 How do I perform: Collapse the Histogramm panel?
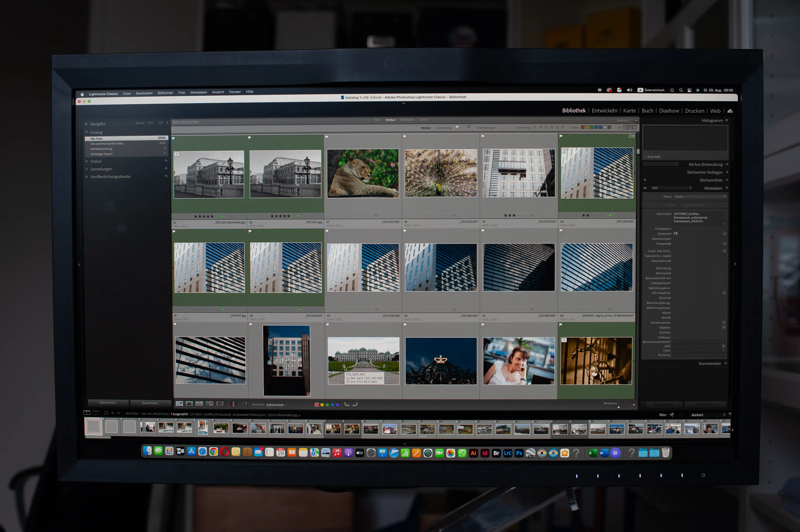tap(727, 120)
